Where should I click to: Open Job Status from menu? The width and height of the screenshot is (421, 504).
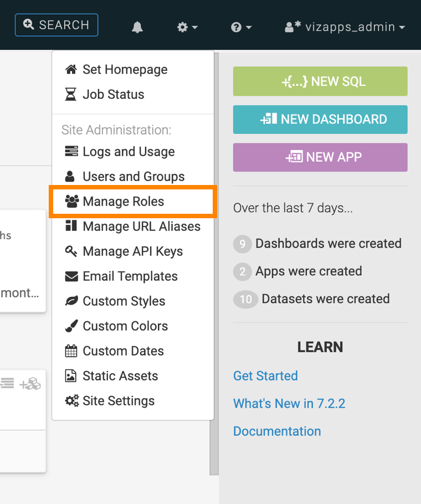(x=113, y=95)
